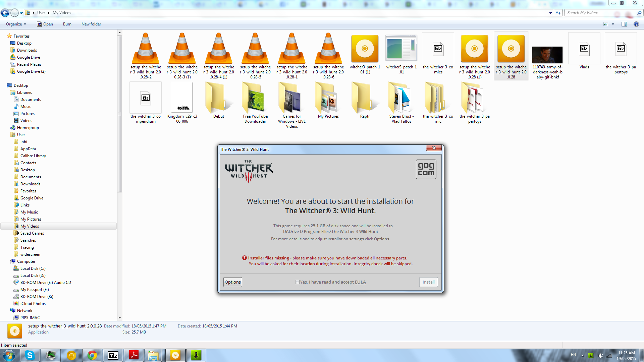
Task: Click the Install button
Action: point(428,282)
